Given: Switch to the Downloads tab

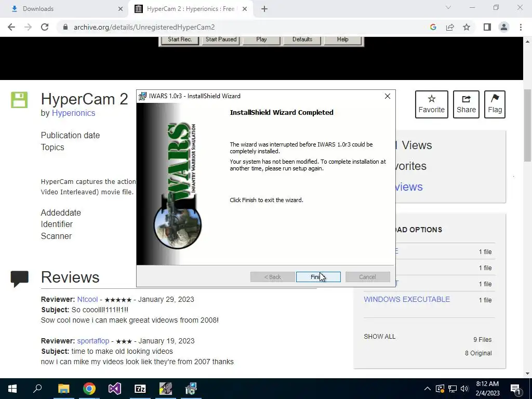Looking at the screenshot, I should pos(64,9).
